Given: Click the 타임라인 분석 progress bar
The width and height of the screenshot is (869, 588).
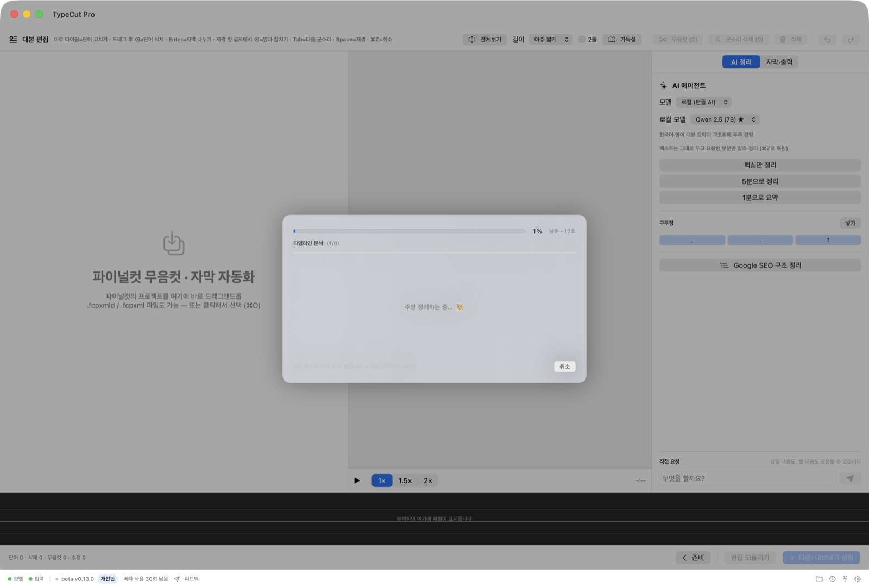Looking at the screenshot, I should coord(410,231).
